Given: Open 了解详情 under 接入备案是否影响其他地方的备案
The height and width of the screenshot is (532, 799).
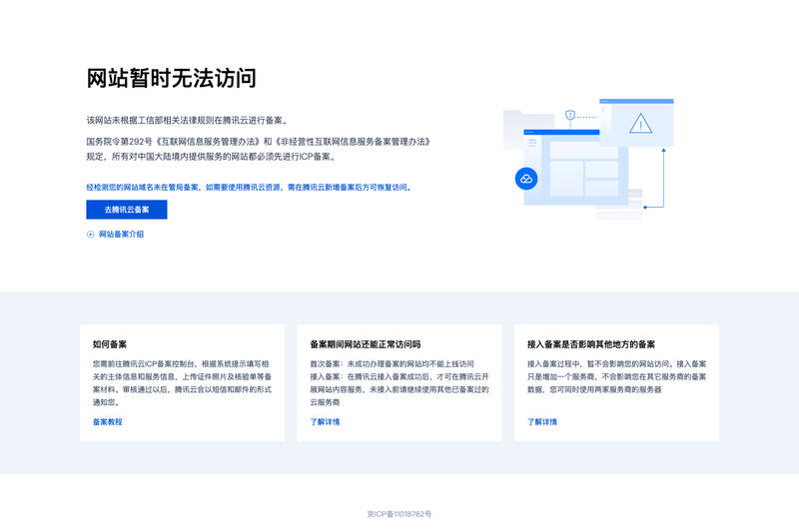Looking at the screenshot, I should point(542,421).
